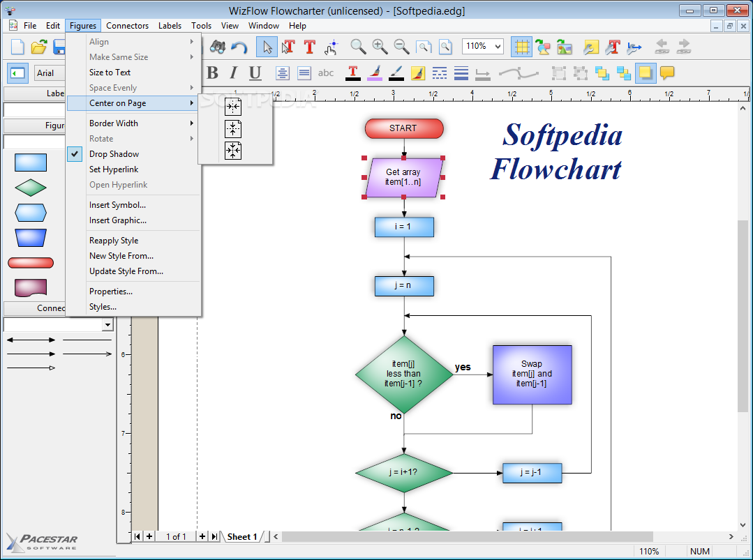Open text properties wrench-T icon
753x560 pixels.
pyautogui.click(x=613, y=47)
